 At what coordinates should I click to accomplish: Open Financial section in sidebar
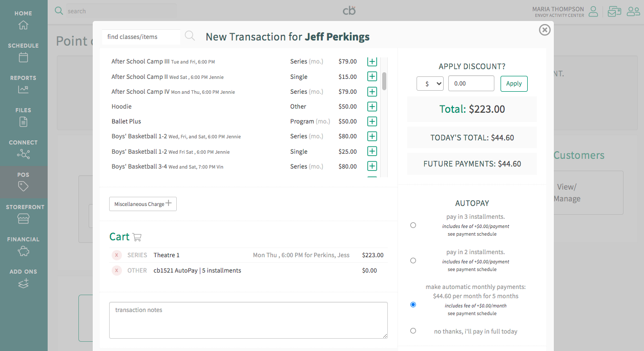(23, 246)
